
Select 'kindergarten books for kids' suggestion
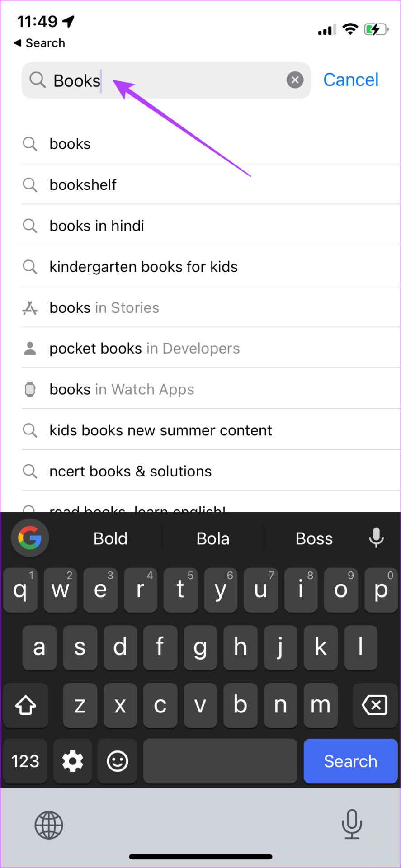pyautogui.click(x=211, y=266)
